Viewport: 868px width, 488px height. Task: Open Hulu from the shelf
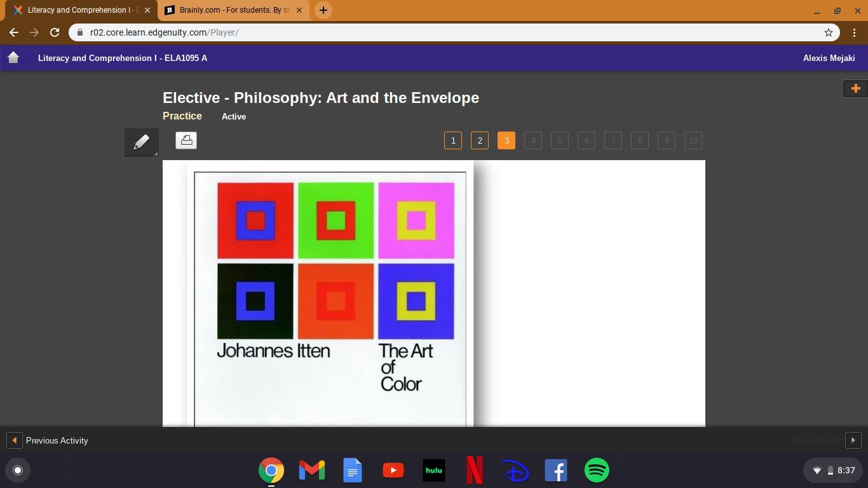tap(434, 470)
